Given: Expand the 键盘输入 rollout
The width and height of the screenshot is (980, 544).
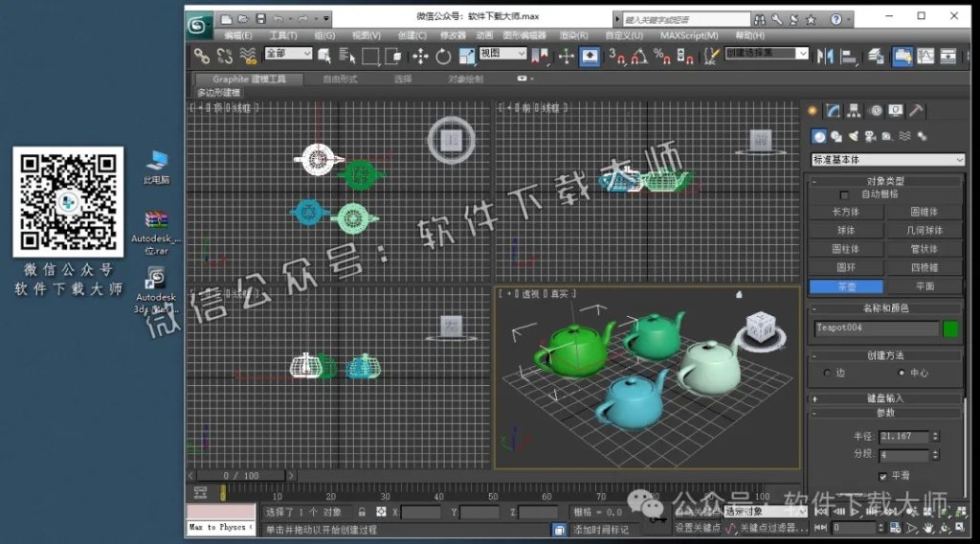Looking at the screenshot, I should (x=885, y=398).
